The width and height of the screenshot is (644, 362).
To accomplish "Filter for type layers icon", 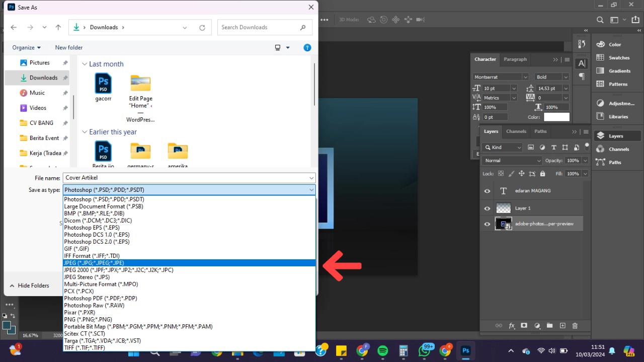I will click(x=553, y=148).
